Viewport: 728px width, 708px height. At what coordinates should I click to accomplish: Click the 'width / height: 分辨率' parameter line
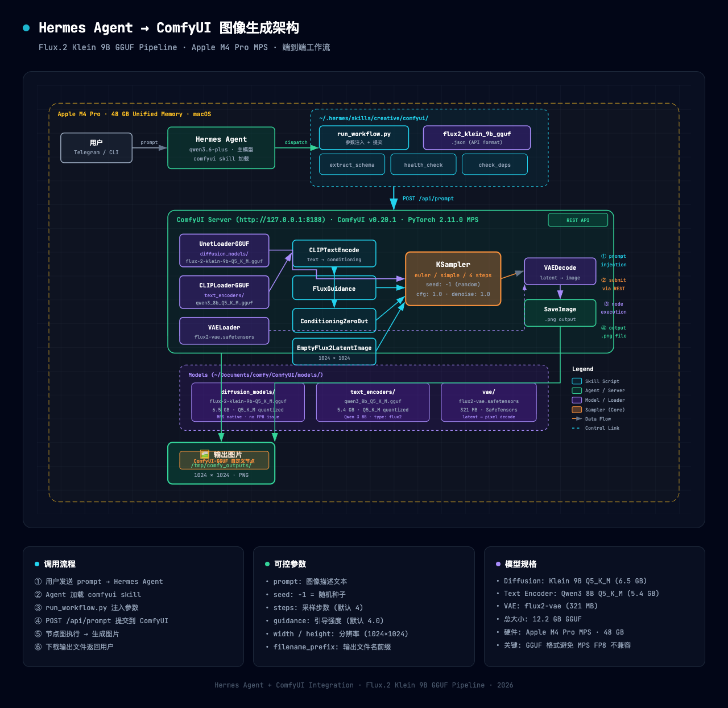[x=341, y=633]
